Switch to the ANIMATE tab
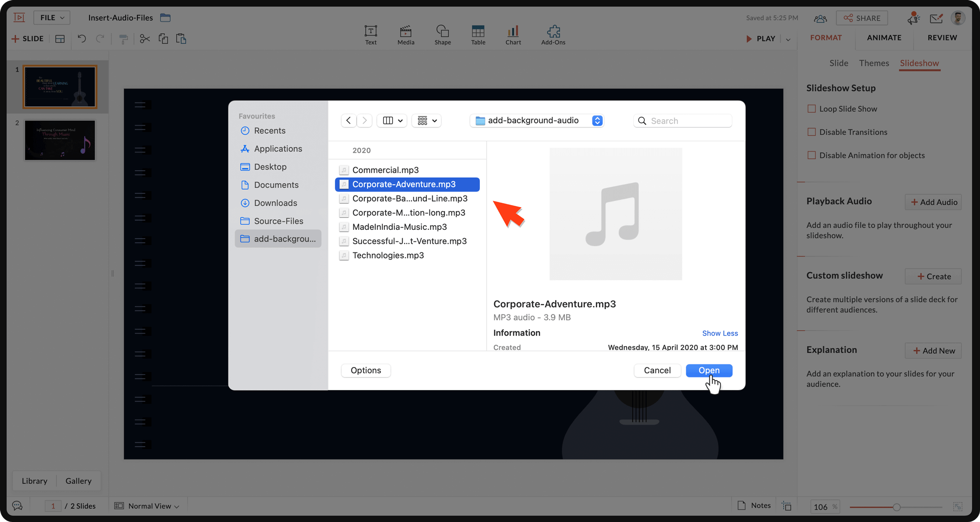The height and width of the screenshot is (522, 980). click(883, 38)
